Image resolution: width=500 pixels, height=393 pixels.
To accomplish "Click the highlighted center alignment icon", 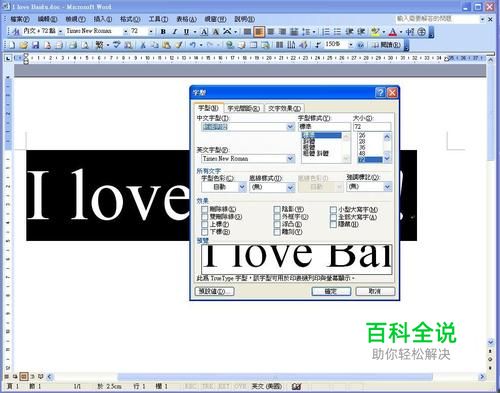I will 259,32.
